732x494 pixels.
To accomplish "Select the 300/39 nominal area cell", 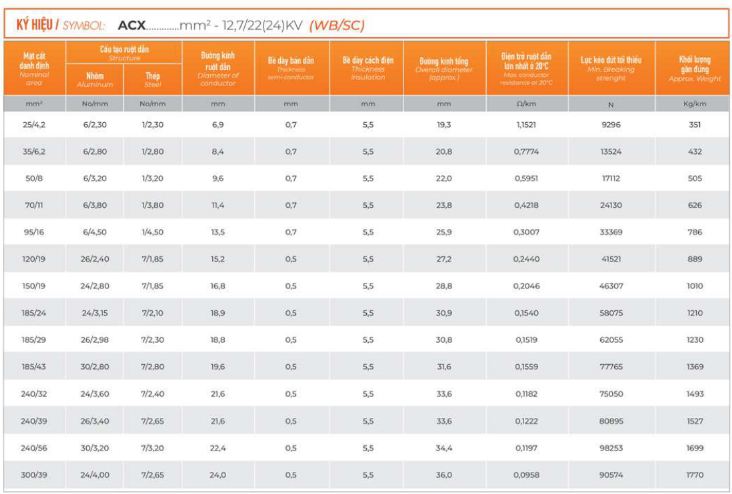I will tap(34, 475).
